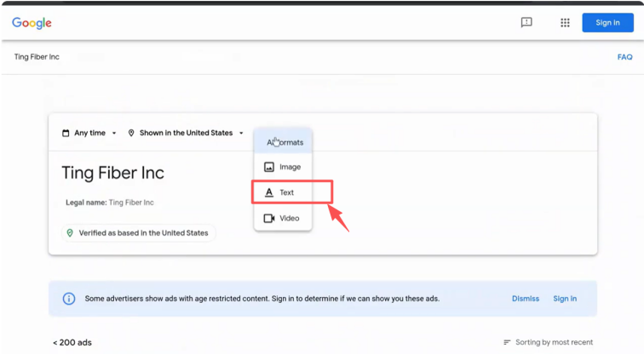Viewport: 644px width, 354px height.
Task: Click the info icon in the blue banner
Action: [69, 299]
